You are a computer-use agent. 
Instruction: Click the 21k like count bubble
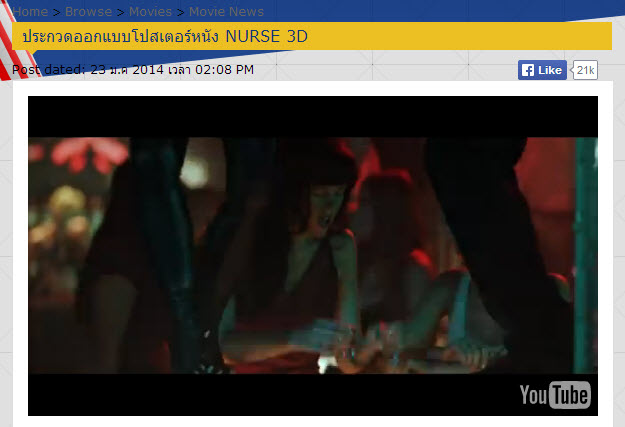585,70
